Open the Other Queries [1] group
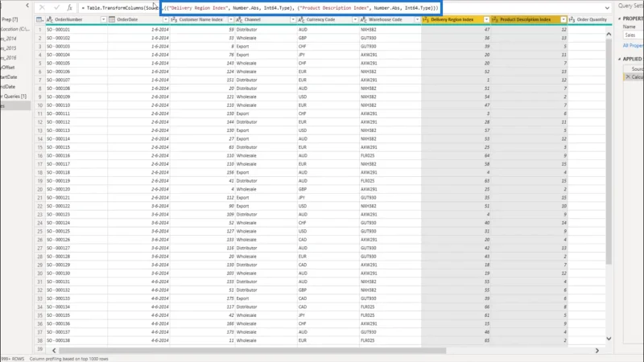This screenshot has height=362, width=644. pyautogui.click(x=13, y=96)
